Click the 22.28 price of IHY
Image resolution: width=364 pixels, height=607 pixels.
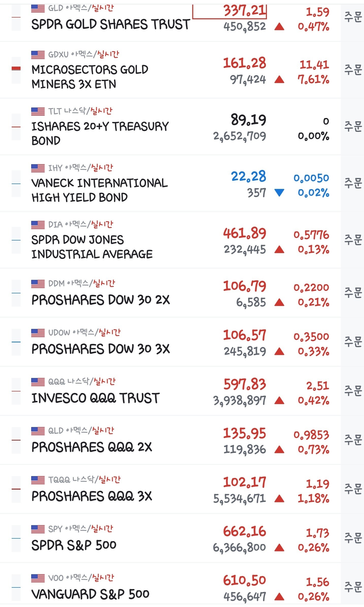point(248,176)
